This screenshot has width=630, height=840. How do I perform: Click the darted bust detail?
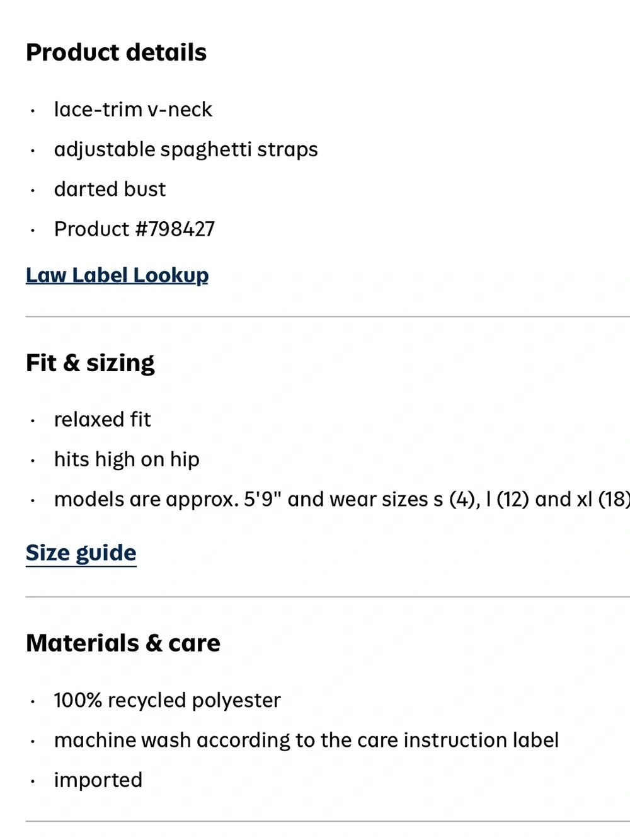click(x=110, y=189)
